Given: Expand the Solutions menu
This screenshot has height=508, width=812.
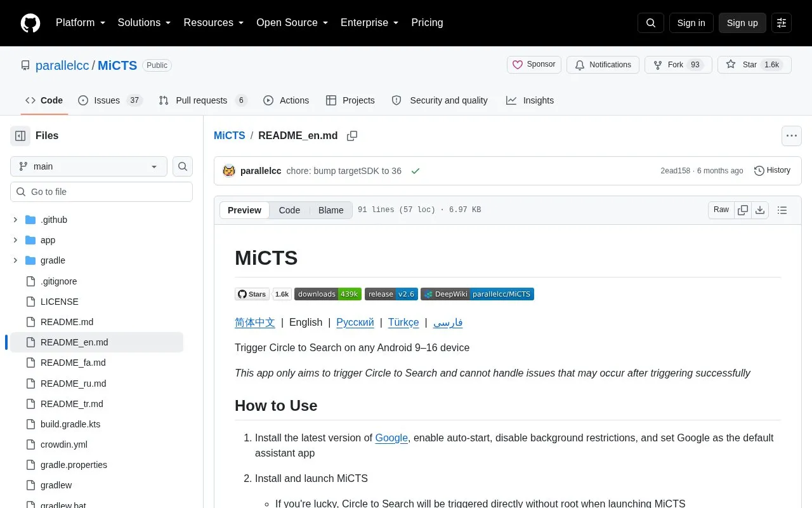Looking at the screenshot, I should click(145, 23).
